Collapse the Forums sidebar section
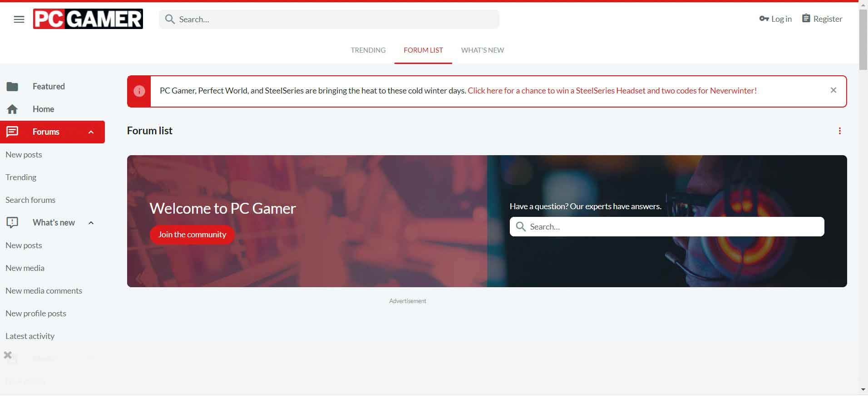Viewport: 868px width, 397px height. pyautogui.click(x=91, y=132)
